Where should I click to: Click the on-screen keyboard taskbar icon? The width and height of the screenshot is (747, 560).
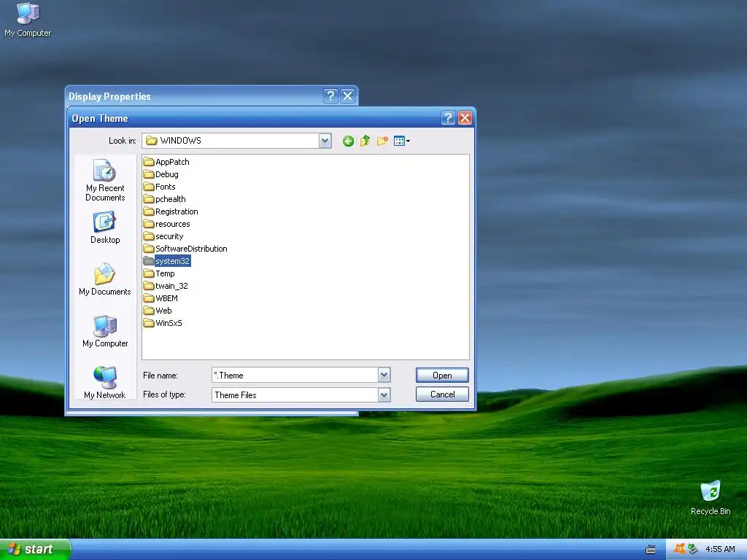[x=650, y=550]
